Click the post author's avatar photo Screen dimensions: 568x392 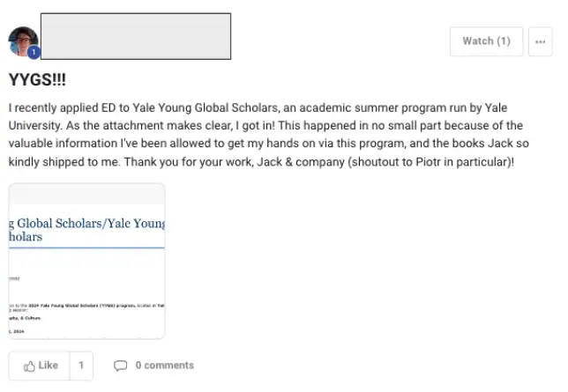(22, 40)
